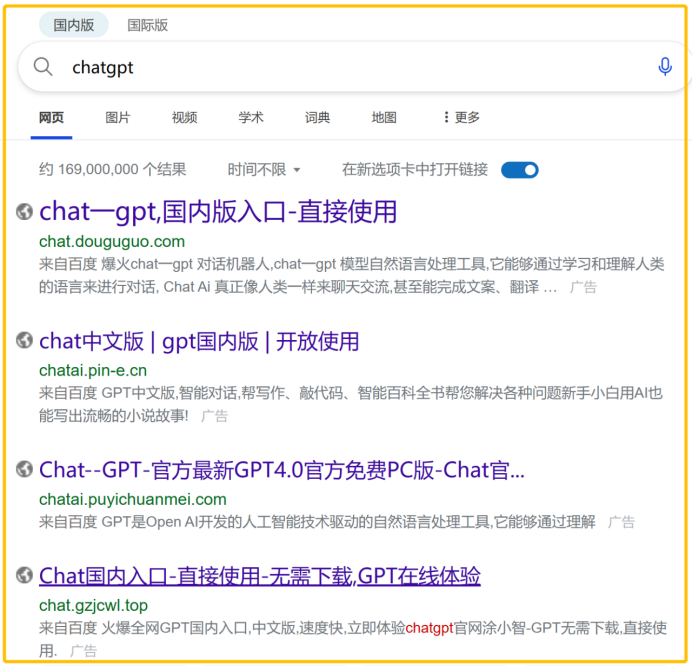Click 广告 label under gzjcwl.top result

coord(83,651)
